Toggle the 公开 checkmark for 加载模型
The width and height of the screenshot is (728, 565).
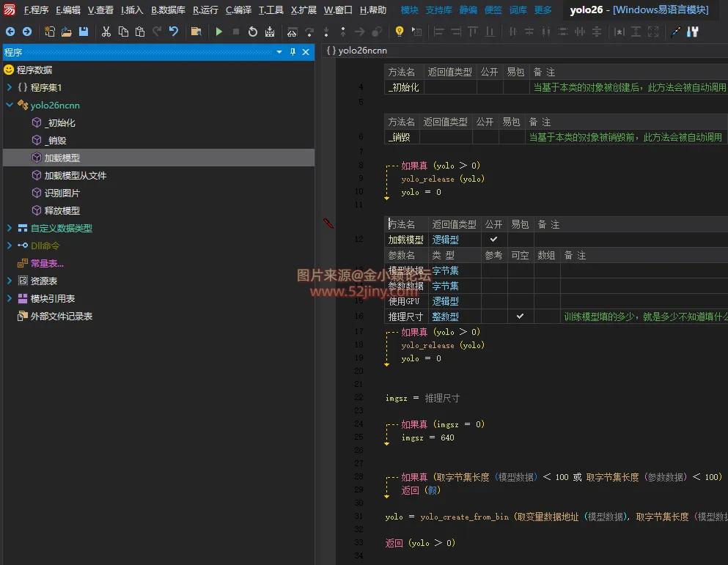pos(493,240)
